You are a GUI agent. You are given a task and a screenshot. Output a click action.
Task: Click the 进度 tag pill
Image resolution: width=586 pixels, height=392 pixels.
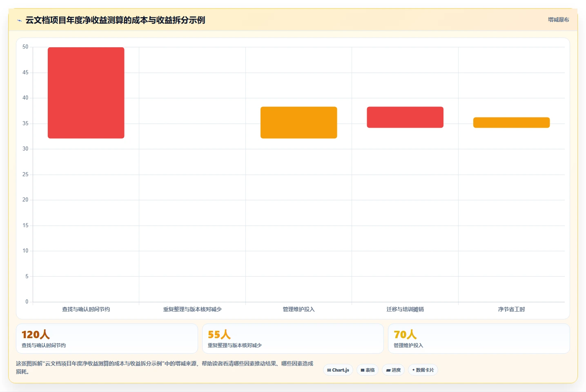tap(393, 370)
